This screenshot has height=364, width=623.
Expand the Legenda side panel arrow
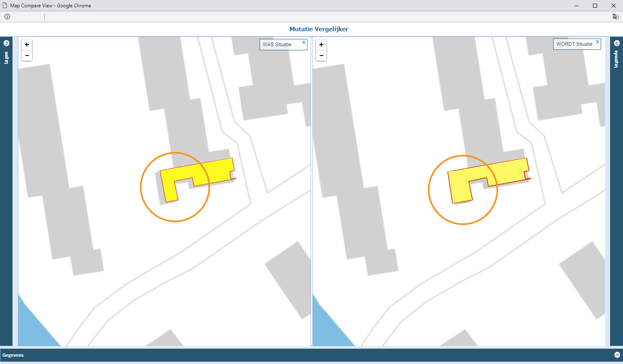[617, 43]
